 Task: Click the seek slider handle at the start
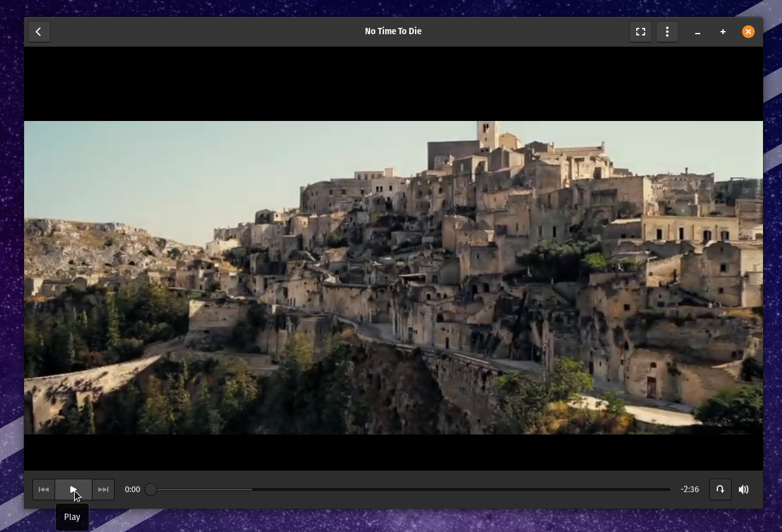151,490
